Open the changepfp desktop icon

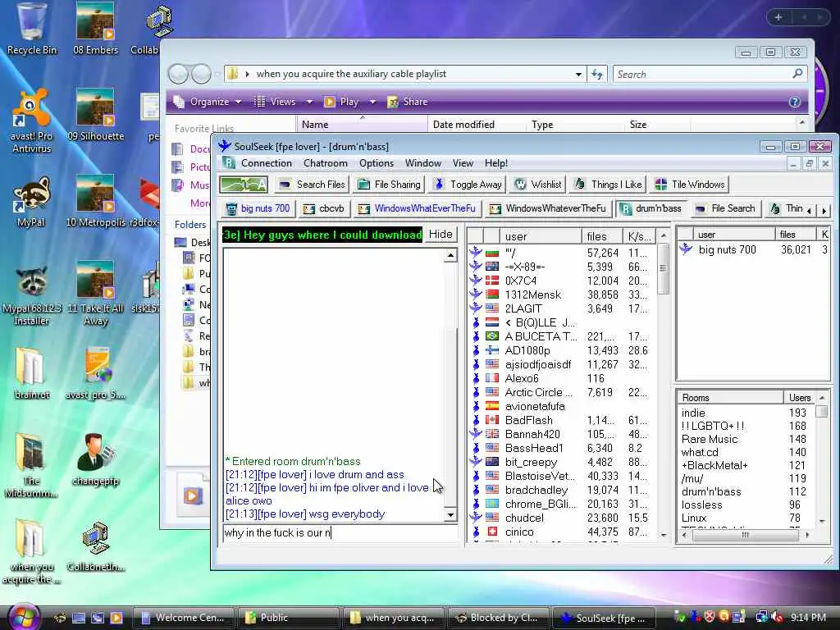(x=95, y=459)
